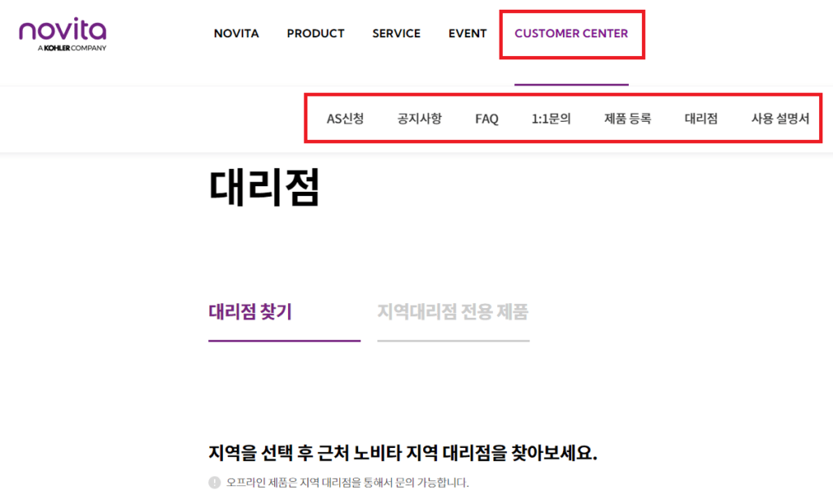Image resolution: width=833 pixels, height=504 pixels.
Task: Select the CUSTOMER CENTER menu
Action: tap(572, 33)
